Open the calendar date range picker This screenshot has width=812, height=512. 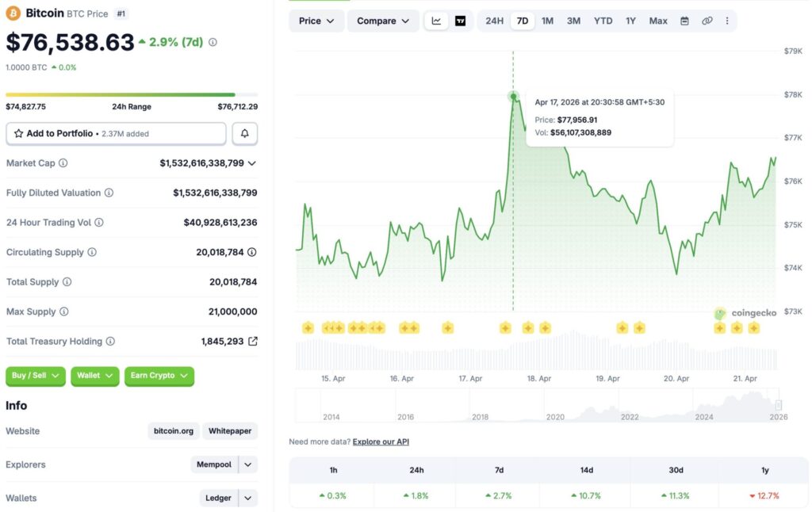[684, 21]
